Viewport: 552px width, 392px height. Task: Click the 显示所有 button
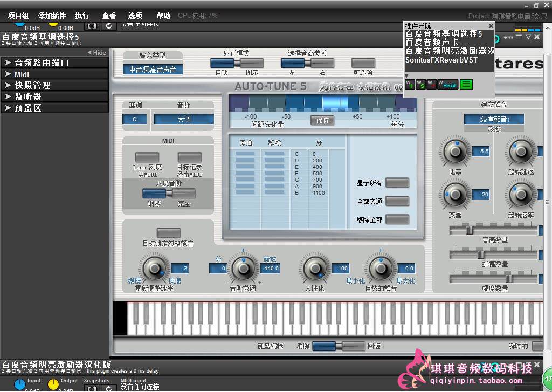click(397, 183)
